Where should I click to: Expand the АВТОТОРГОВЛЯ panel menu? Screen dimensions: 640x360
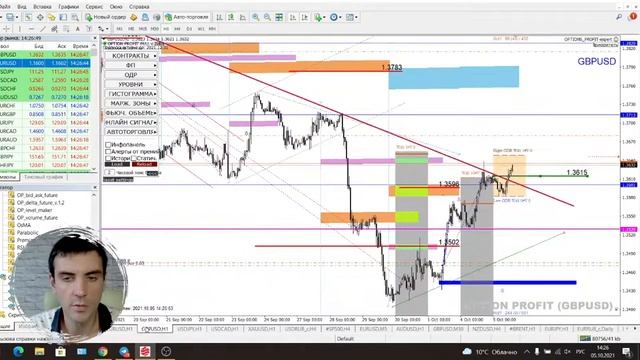coord(131,132)
